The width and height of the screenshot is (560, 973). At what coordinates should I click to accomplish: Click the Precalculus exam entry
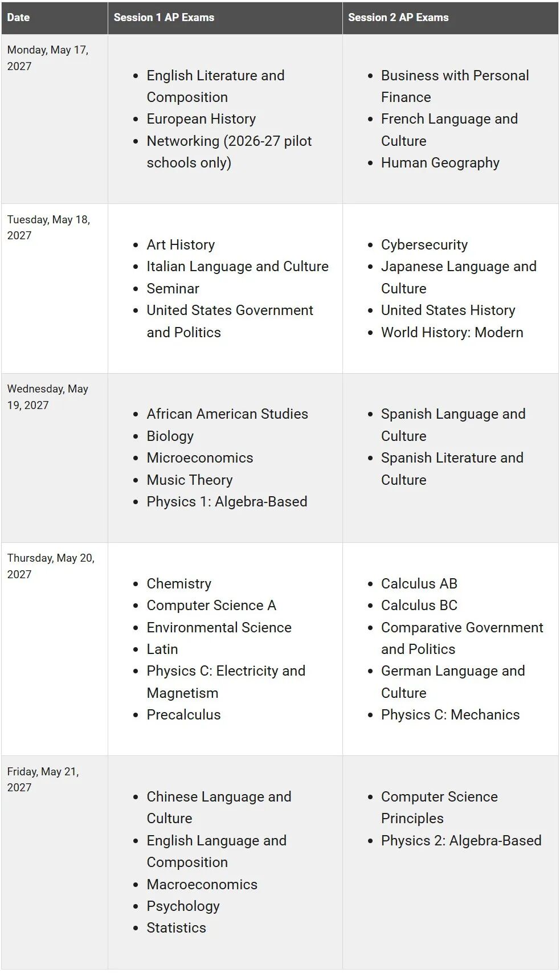point(183,714)
